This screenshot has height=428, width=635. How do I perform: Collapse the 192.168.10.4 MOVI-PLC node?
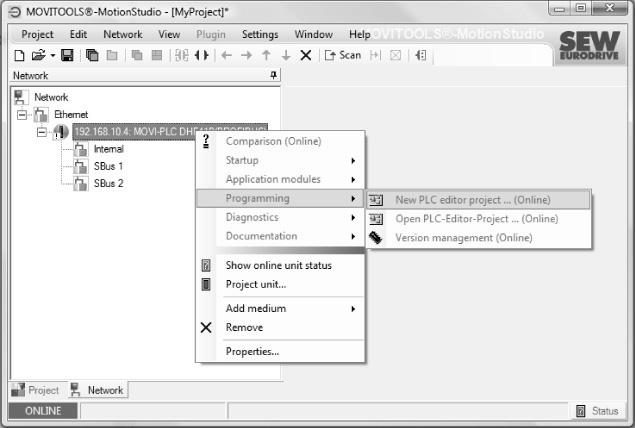point(41,132)
